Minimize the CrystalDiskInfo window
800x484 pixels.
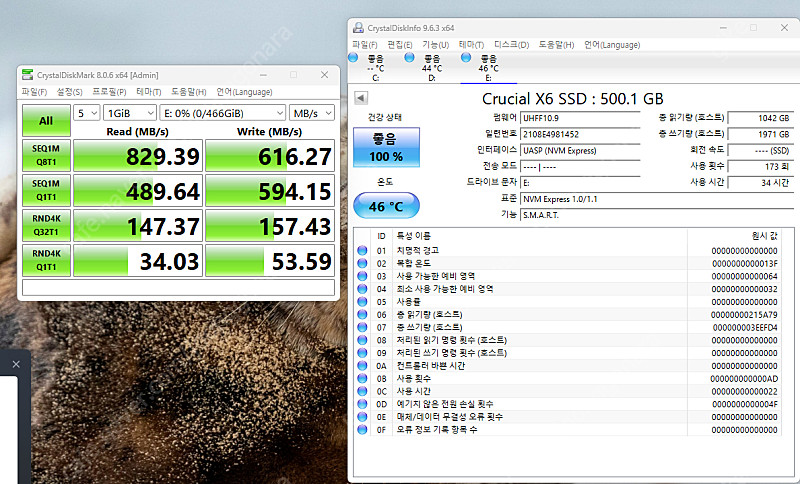coord(723,28)
